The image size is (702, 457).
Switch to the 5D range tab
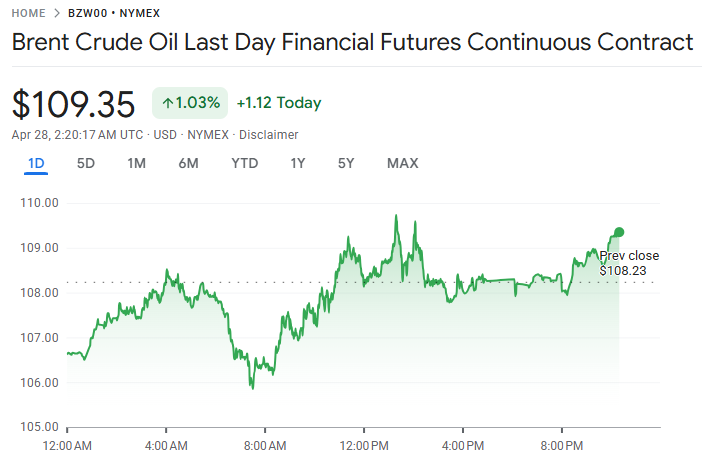point(86,163)
